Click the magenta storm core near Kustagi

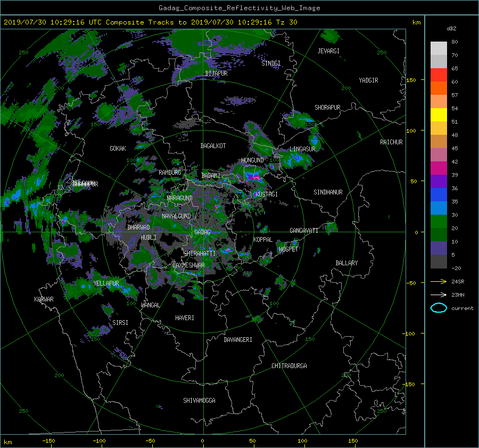point(254,177)
